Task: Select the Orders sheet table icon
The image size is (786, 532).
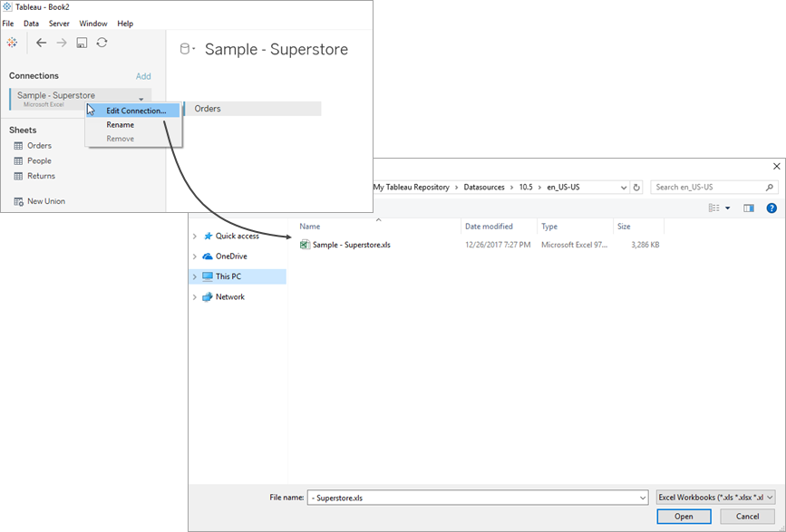Action: (x=18, y=146)
